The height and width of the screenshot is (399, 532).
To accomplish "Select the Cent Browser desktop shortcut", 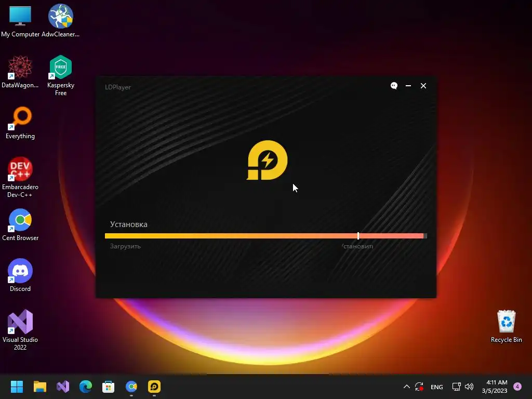I will coord(20,224).
